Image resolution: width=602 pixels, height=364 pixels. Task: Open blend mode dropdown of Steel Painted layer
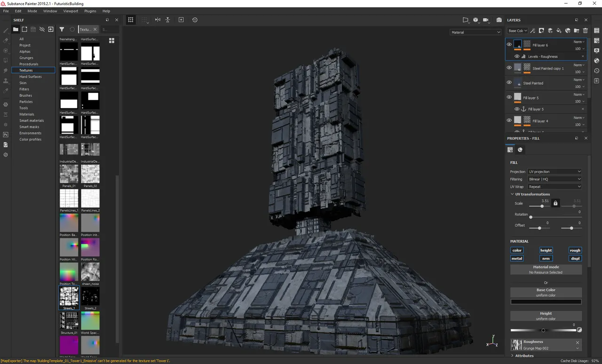click(579, 80)
